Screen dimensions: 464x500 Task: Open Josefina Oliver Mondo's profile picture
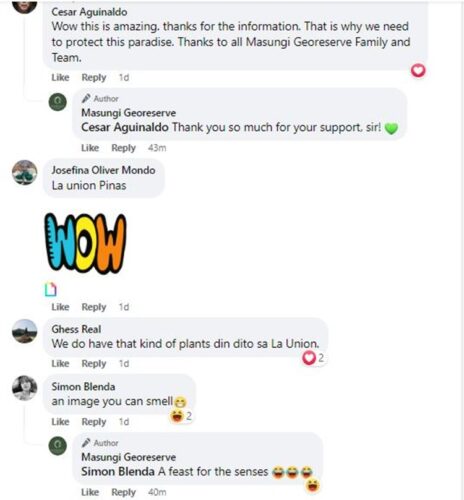(x=25, y=172)
